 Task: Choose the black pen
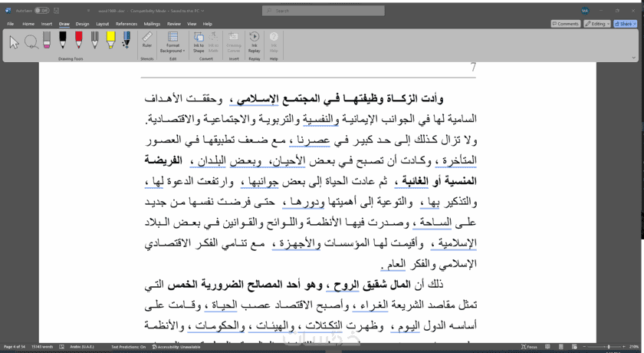pos(62,40)
